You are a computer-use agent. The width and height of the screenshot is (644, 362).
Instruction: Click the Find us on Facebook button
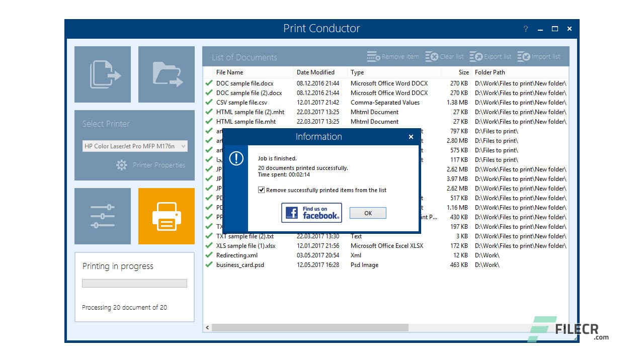coord(311,213)
